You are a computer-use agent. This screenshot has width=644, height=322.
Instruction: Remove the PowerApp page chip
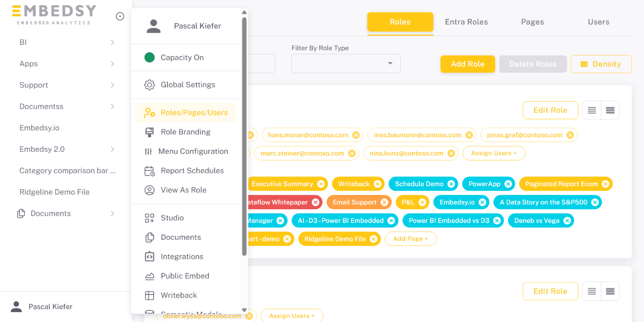coord(508,184)
